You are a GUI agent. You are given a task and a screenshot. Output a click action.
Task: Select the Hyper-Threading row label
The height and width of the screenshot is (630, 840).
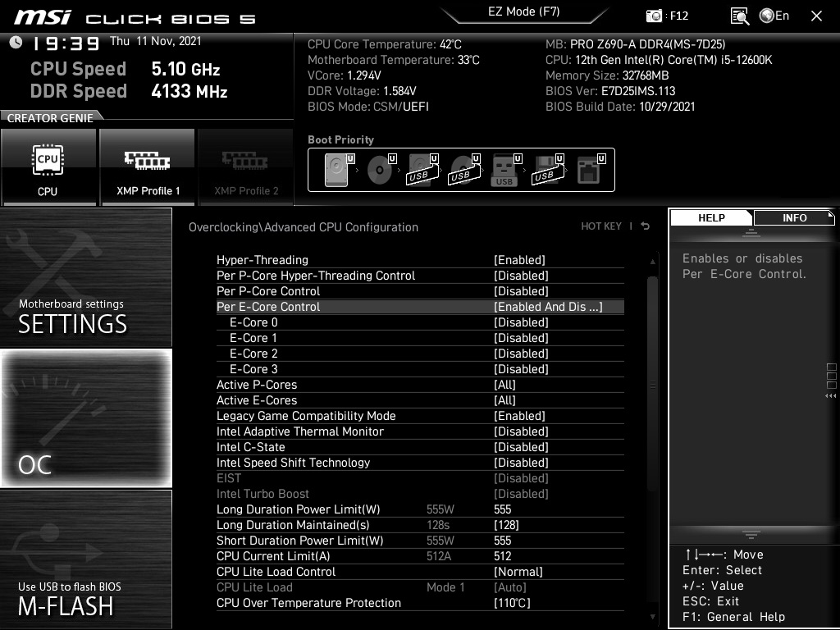pos(262,260)
